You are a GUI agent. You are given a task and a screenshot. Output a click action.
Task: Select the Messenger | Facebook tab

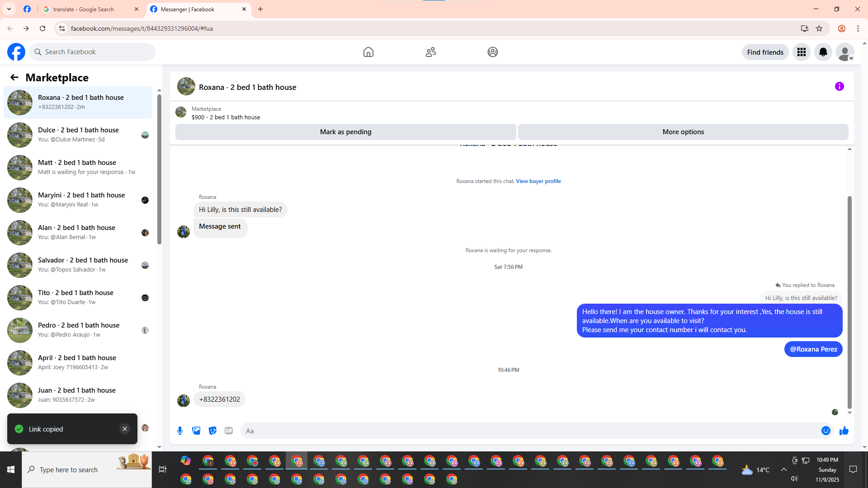click(199, 9)
